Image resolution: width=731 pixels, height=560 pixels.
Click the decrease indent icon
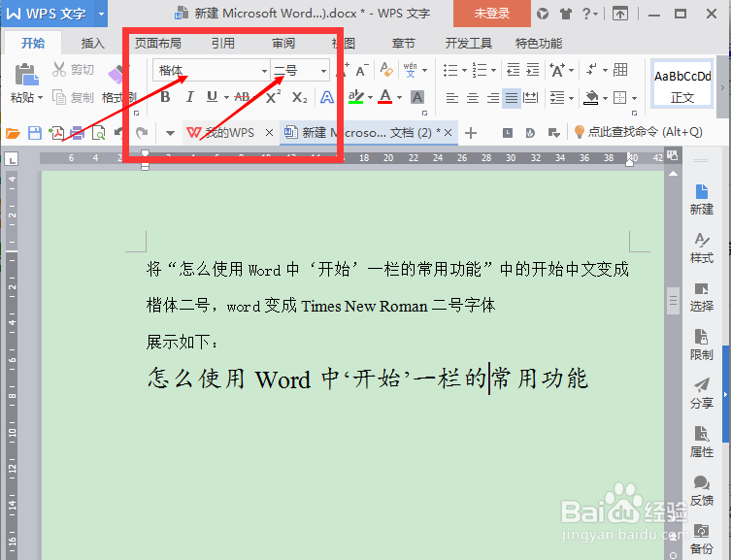513,70
